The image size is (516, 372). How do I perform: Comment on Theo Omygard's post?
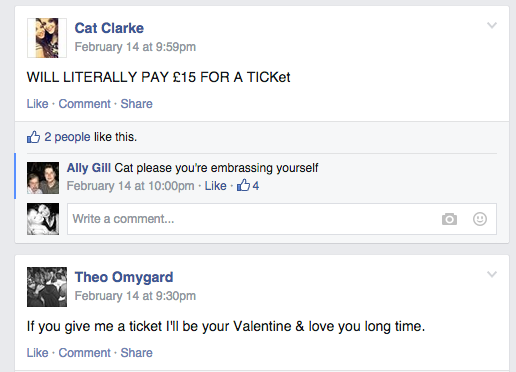[84, 353]
